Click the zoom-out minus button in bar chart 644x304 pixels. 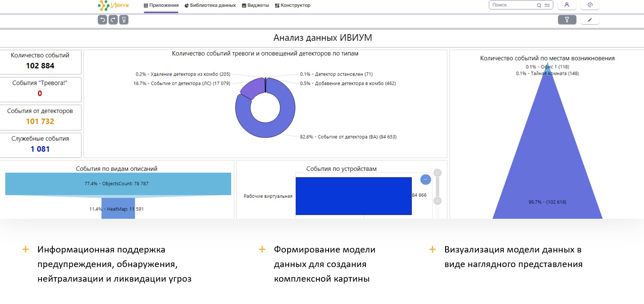pos(426,180)
